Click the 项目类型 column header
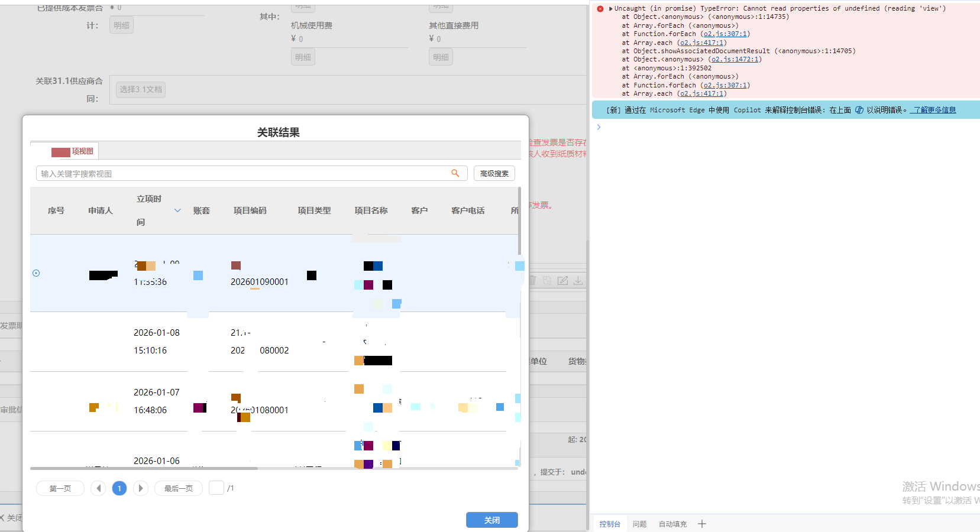 pos(314,210)
